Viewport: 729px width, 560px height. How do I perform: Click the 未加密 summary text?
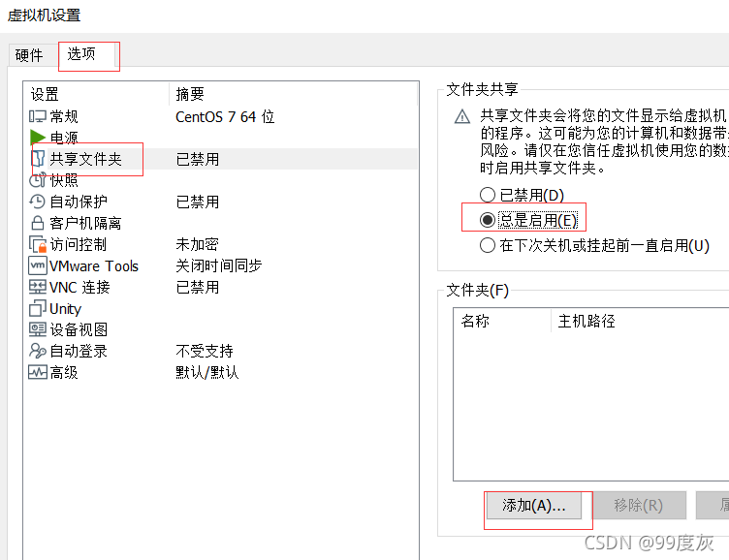pyautogui.click(x=197, y=244)
